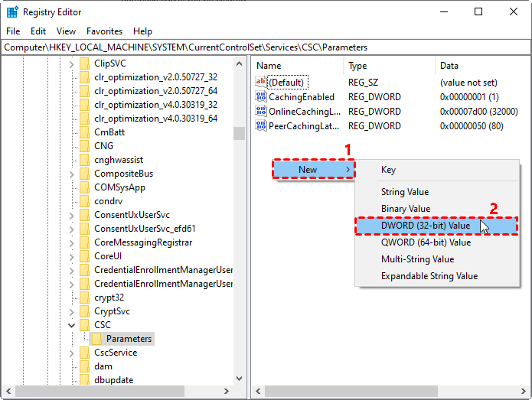532x400 pixels.
Task: Open the Favorites menu
Action: pos(104,31)
